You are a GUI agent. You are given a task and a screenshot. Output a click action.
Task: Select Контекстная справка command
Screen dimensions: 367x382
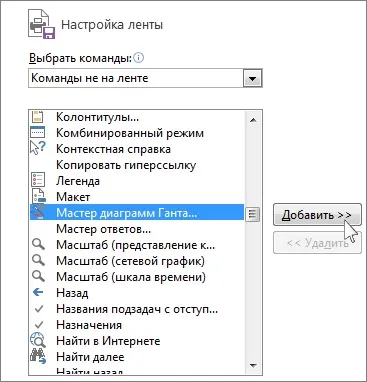click(137, 149)
